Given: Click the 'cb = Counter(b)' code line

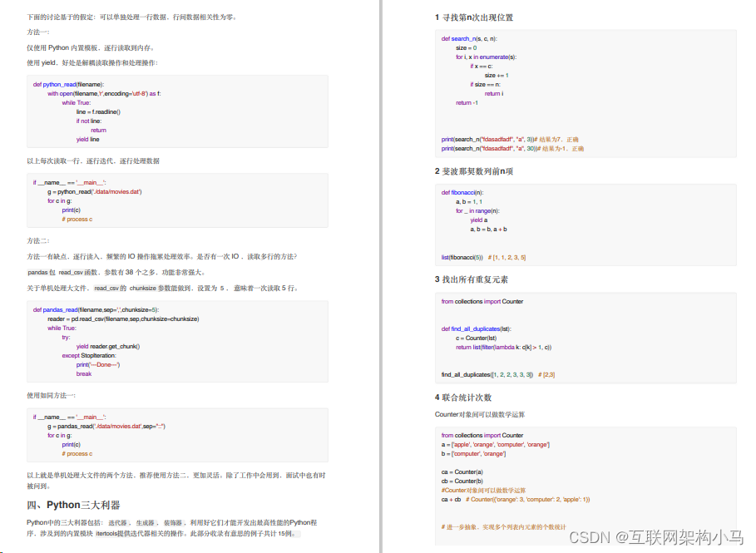Looking at the screenshot, I should coord(462,481).
